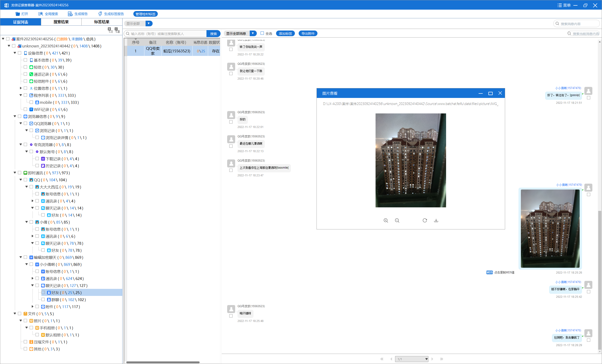Open the 打开 folder icon
Image resolution: width=602 pixels, height=364 pixels.
point(18,14)
